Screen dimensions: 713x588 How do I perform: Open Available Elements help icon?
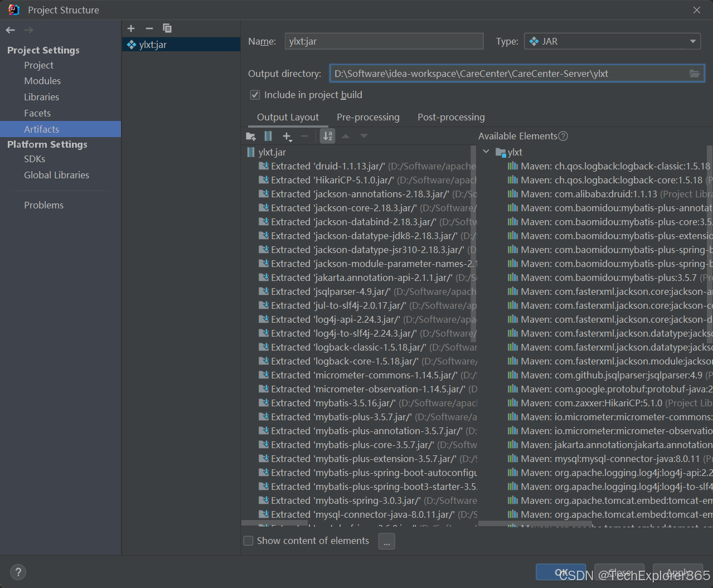click(563, 136)
